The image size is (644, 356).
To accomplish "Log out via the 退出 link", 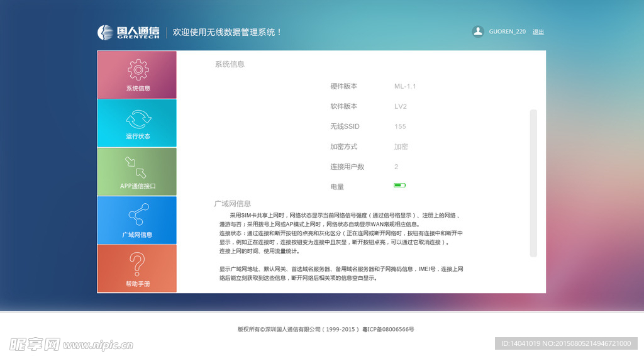I will tap(538, 32).
